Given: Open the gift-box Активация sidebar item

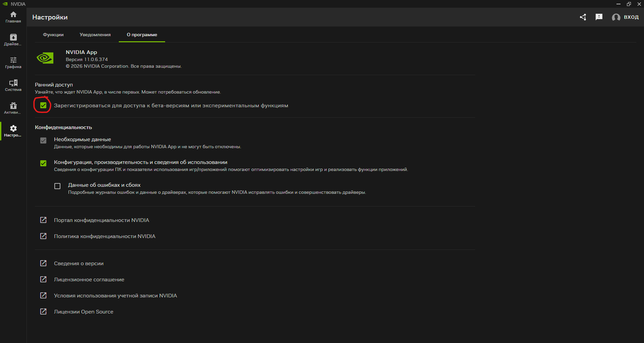Looking at the screenshot, I should [x=13, y=108].
